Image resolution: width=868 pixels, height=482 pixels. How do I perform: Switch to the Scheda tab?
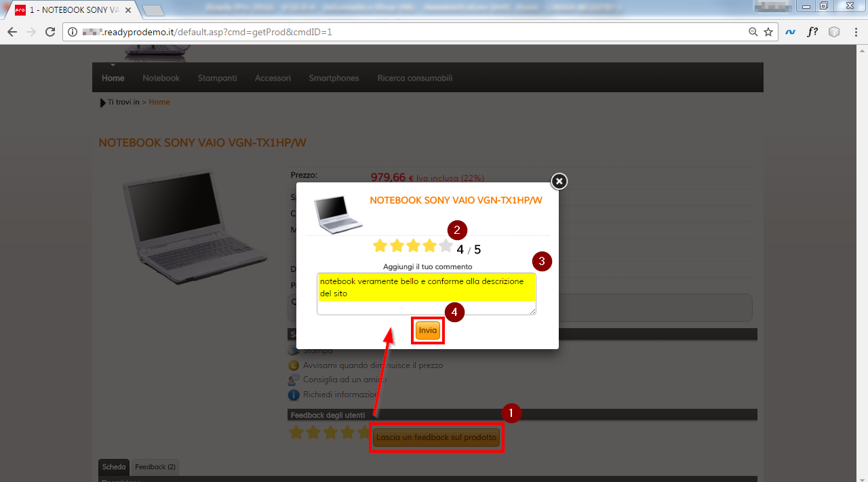point(114,467)
